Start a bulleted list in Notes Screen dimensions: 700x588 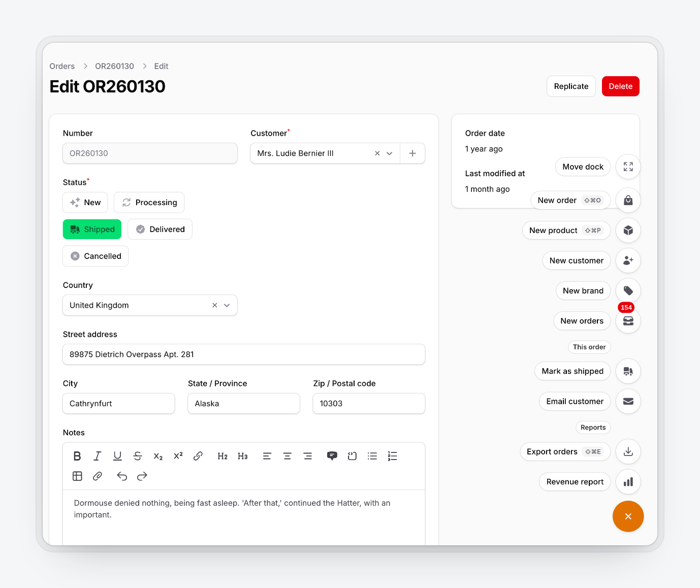point(372,456)
